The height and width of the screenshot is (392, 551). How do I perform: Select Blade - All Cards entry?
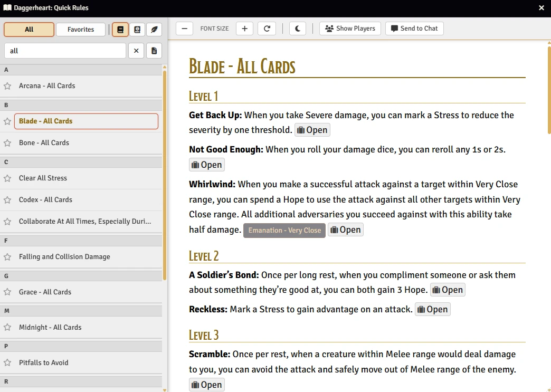tap(86, 121)
